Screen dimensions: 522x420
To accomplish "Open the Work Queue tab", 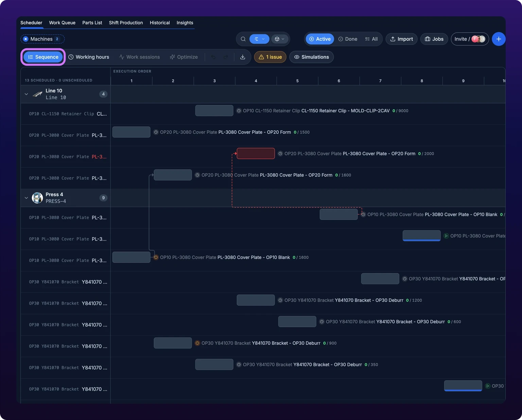I will point(62,23).
